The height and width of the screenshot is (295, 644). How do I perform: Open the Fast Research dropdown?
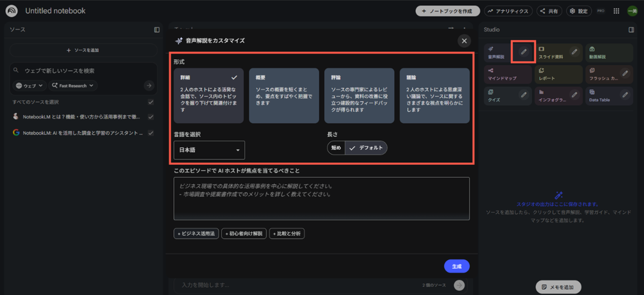pyautogui.click(x=73, y=86)
